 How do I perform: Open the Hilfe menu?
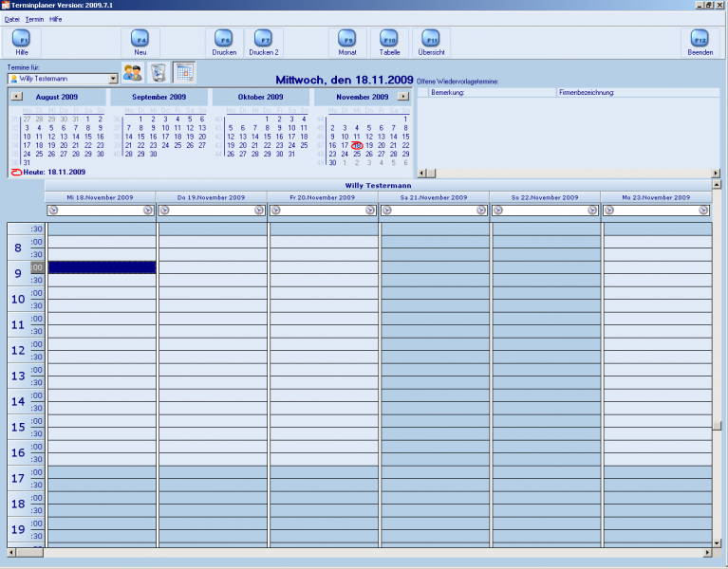55,20
